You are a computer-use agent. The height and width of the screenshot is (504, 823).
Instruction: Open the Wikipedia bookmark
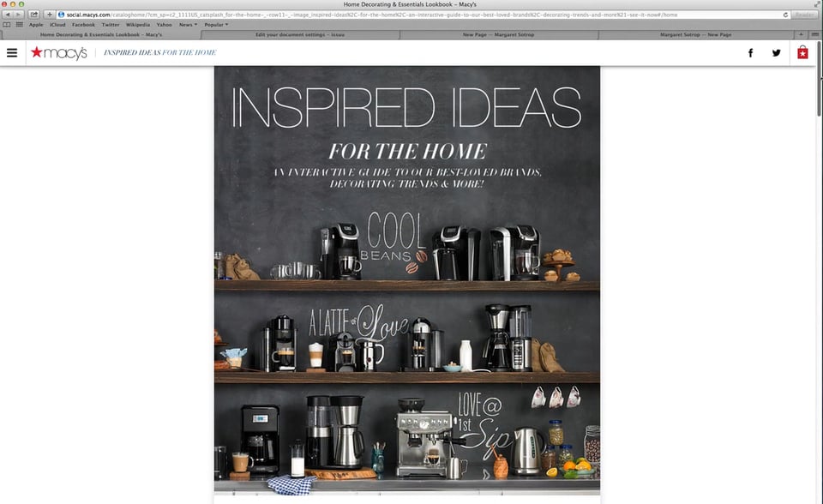[138, 25]
